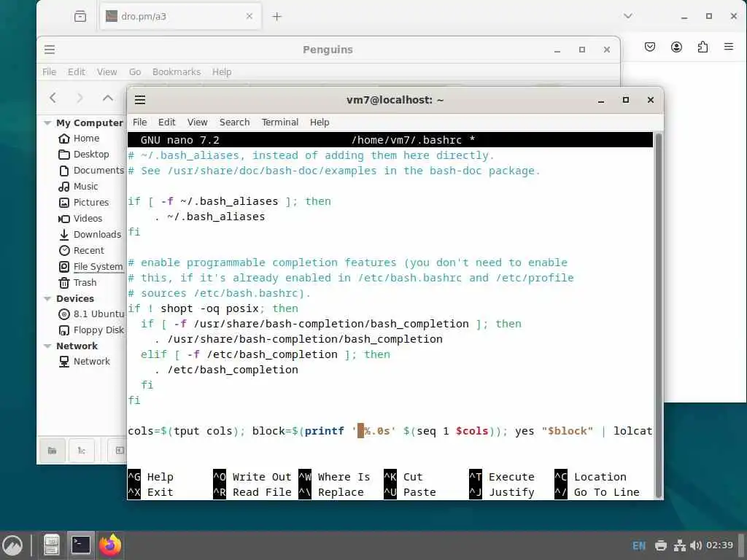This screenshot has height=560, width=747.
Task: Switch to terminal in taskbar
Action: (x=81, y=545)
